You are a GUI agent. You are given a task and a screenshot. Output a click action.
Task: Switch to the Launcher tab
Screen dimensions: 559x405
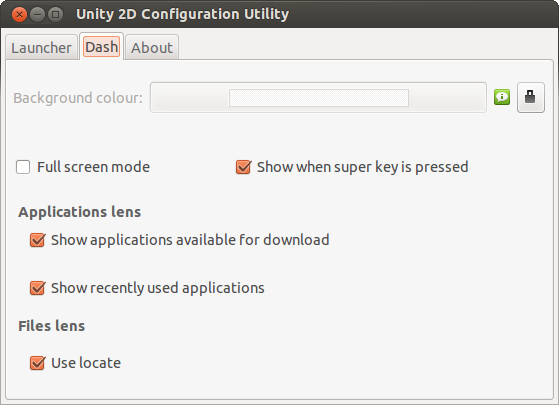41,47
